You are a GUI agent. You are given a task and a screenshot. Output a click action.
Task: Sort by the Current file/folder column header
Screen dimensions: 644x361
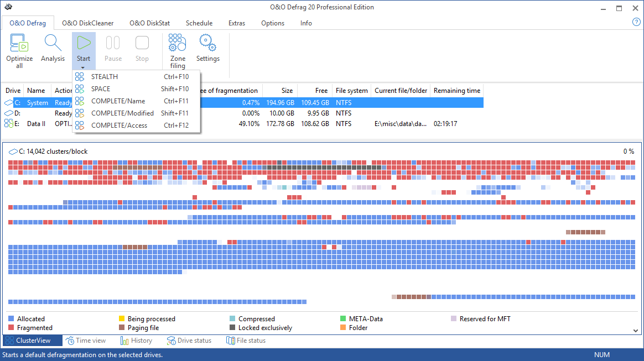coord(401,91)
